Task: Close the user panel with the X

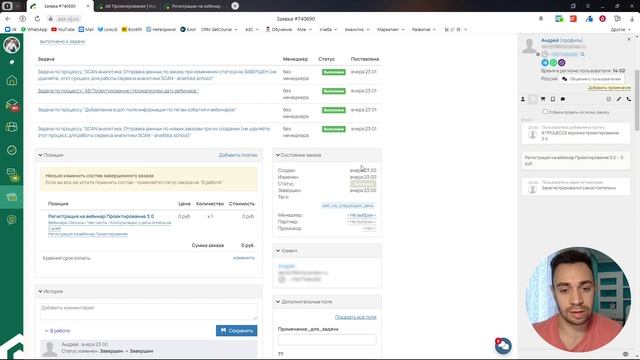Action: (629, 40)
